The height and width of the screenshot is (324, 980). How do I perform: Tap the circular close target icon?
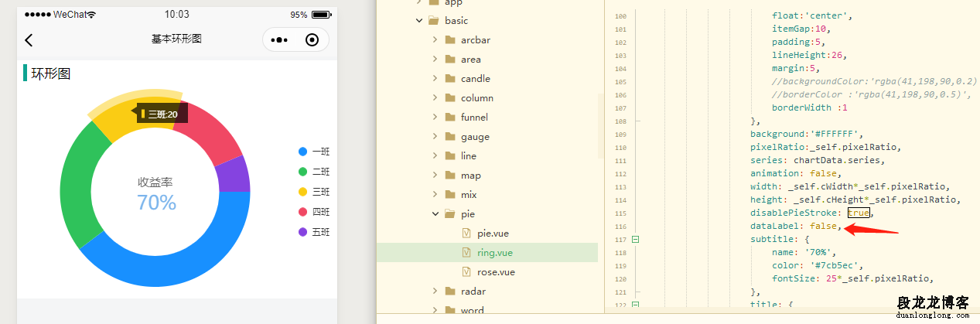click(x=312, y=40)
